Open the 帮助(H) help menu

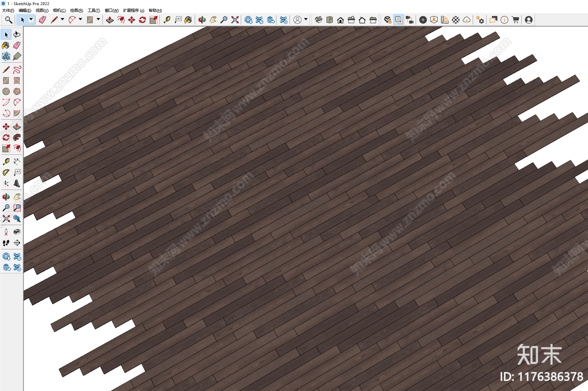(x=155, y=11)
